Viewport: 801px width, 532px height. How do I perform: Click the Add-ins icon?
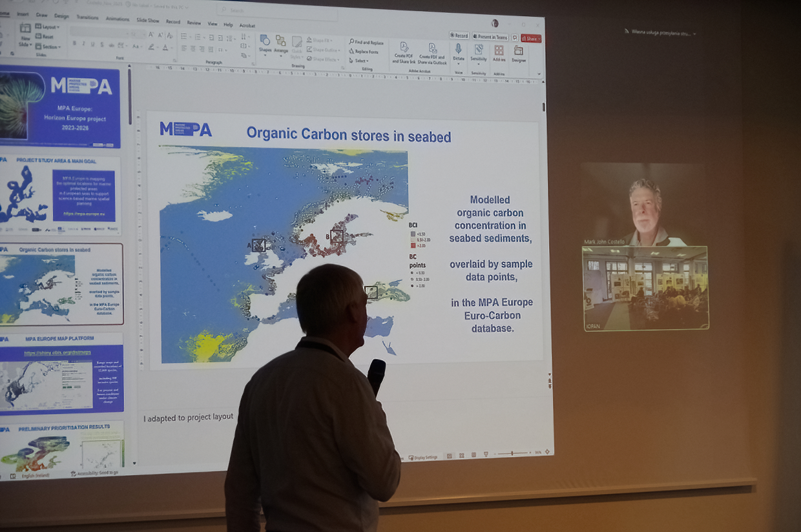pyautogui.click(x=499, y=52)
